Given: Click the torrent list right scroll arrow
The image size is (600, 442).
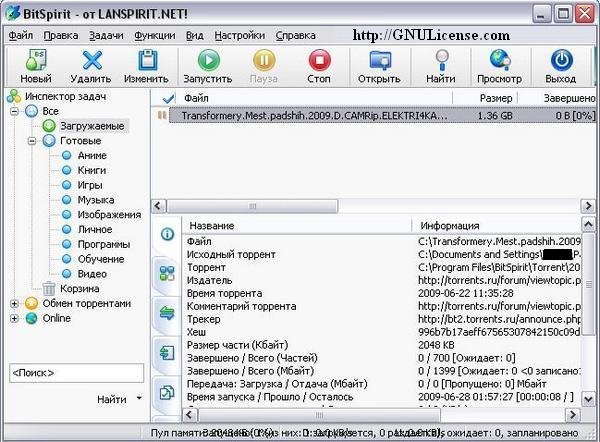Looking at the screenshot, I should pyautogui.click(x=588, y=206).
